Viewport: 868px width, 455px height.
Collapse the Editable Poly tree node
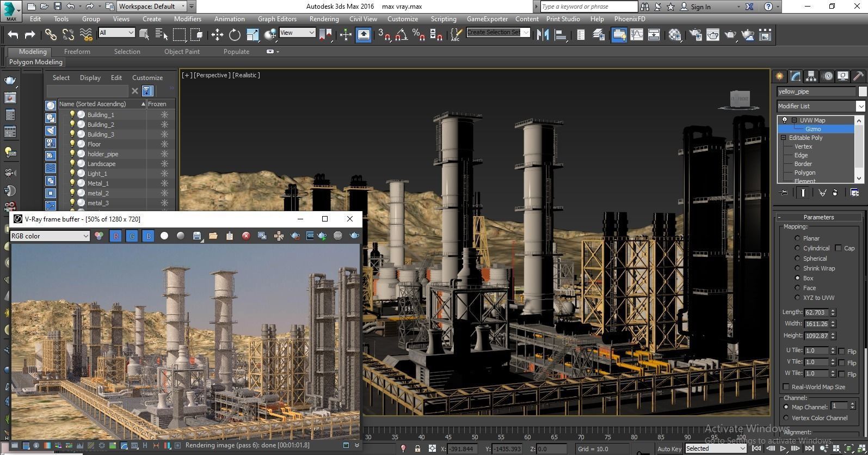pyautogui.click(x=784, y=138)
